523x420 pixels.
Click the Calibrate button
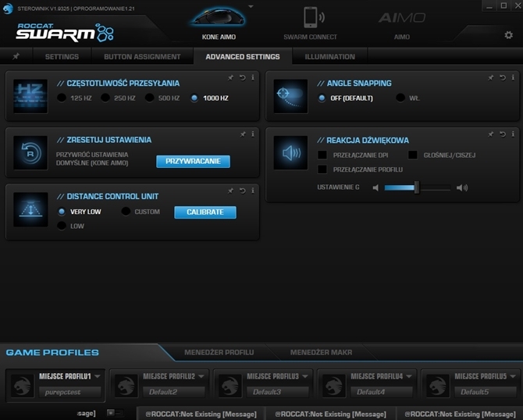[x=205, y=212]
